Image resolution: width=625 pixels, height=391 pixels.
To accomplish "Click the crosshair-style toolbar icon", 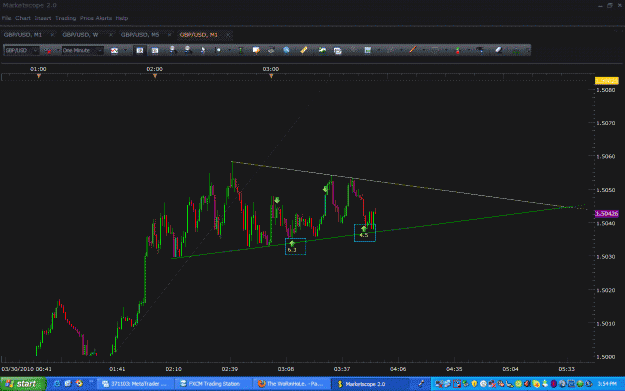I will 218,50.
